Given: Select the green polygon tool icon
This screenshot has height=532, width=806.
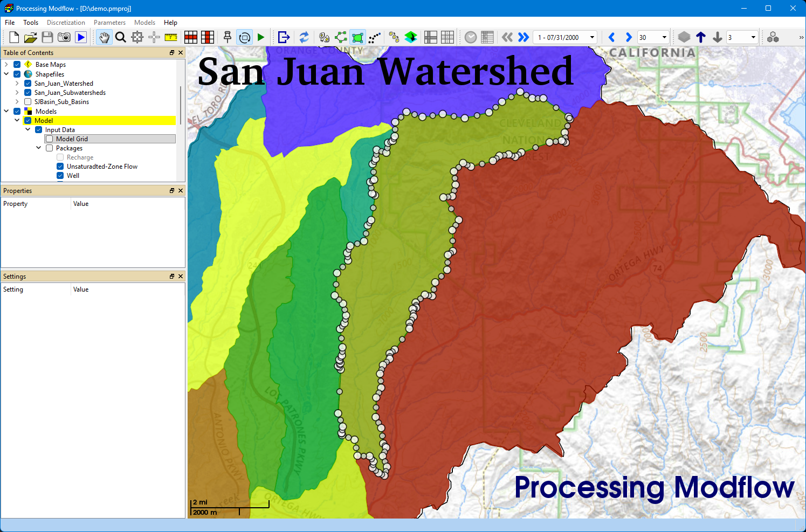Looking at the screenshot, I should 357,37.
